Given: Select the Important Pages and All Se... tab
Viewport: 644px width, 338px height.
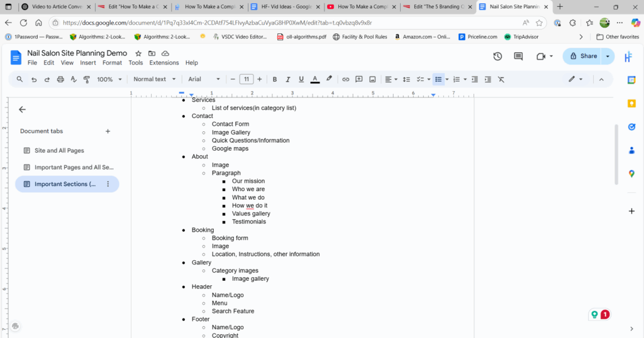Looking at the screenshot, I should pos(67,167).
